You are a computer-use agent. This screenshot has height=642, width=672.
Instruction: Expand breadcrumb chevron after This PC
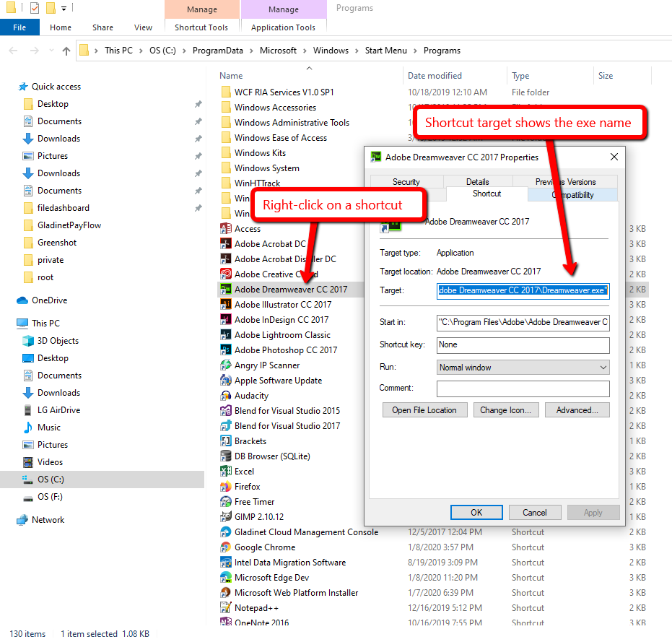(141, 51)
